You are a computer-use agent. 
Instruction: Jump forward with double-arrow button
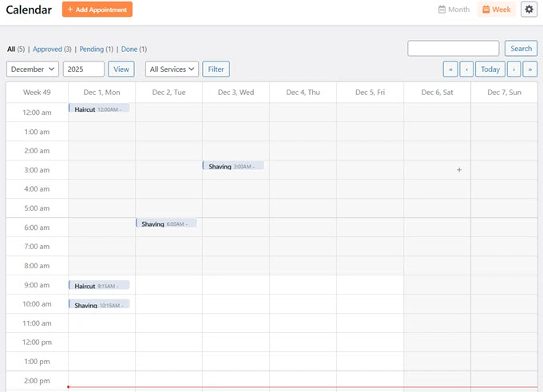(x=529, y=69)
